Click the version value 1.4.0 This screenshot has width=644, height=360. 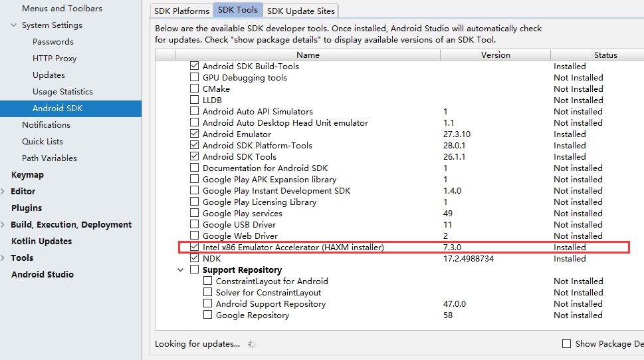[x=452, y=191]
